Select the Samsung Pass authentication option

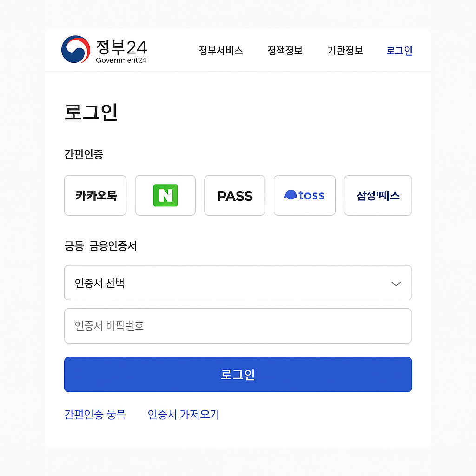[378, 195]
